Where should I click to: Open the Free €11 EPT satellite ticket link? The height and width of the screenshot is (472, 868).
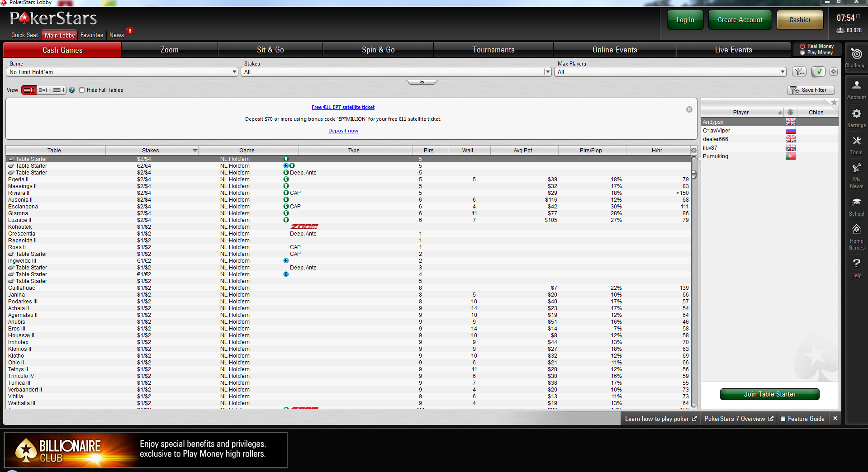pyautogui.click(x=343, y=107)
